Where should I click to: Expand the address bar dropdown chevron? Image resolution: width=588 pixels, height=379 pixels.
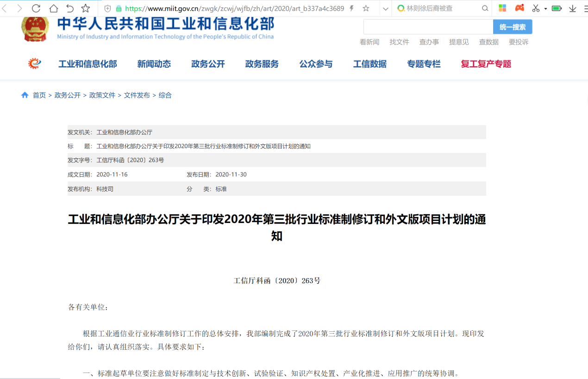(x=385, y=8)
